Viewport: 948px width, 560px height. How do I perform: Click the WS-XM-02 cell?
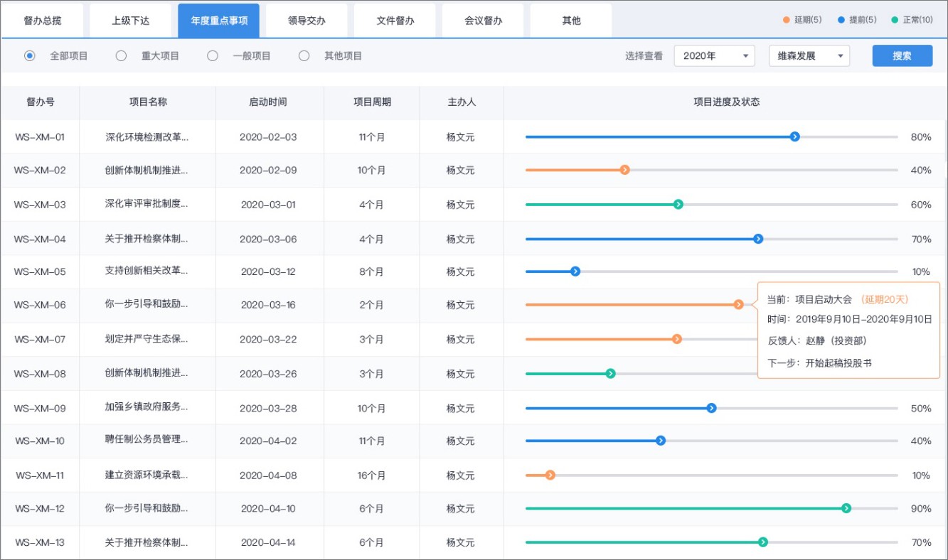(40, 171)
